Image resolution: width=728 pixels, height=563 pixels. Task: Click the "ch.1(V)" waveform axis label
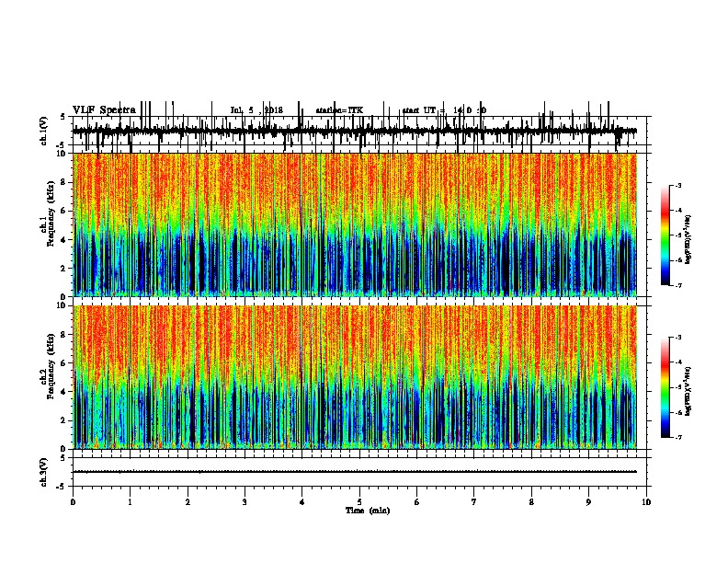point(44,131)
